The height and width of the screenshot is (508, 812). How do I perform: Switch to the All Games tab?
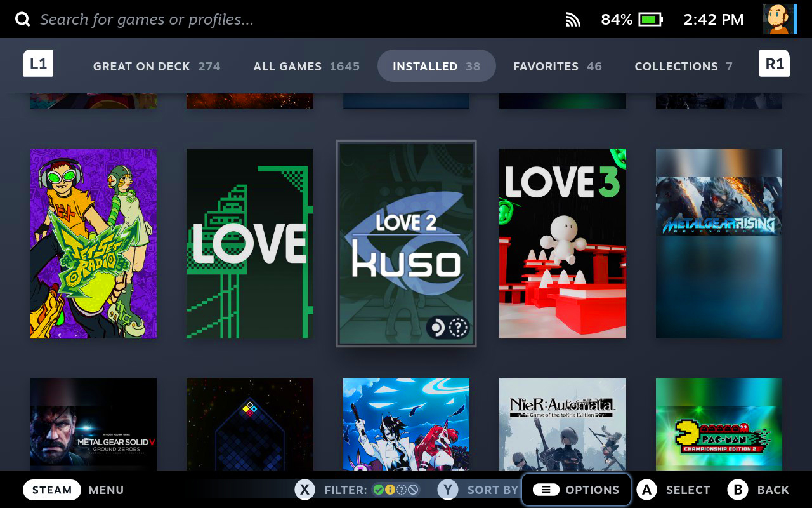(x=306, y=66)
